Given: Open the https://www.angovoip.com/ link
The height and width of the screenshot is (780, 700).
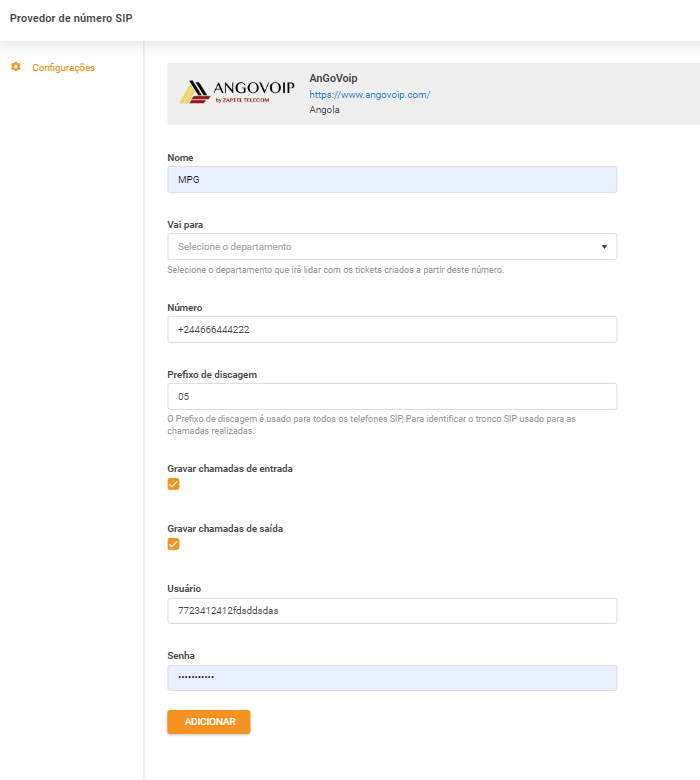Looking at the screenshot, I should [369, 94].
